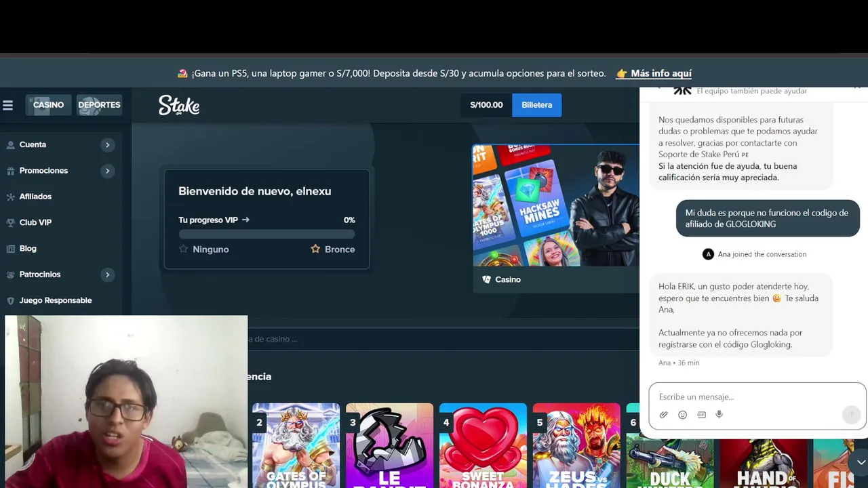Click the 'Ana • 36 min' timestamp

(679, 363)
